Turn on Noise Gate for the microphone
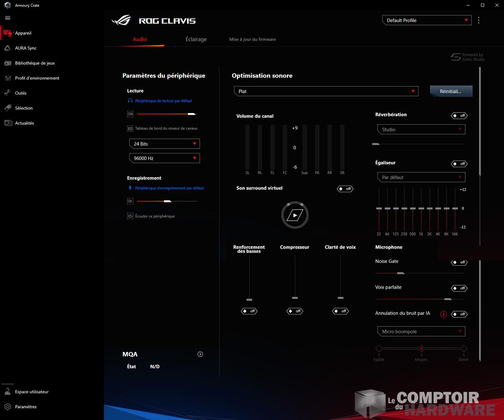Viewport: 504px width, 420px height. point(459,262)
